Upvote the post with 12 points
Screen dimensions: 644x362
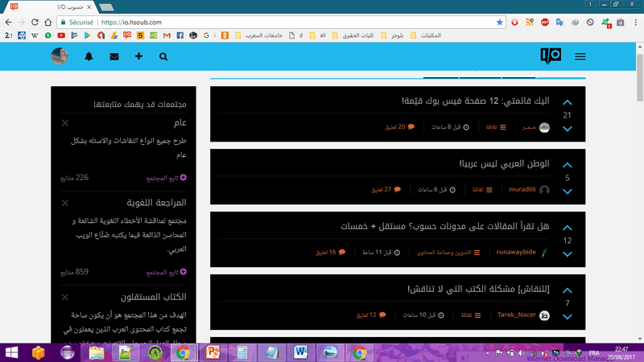pyautogui.click(x=568, y=228)
